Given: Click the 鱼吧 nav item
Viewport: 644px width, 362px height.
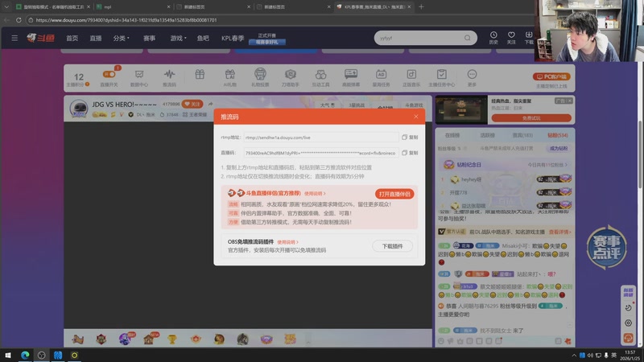Looking at the screenshot, I should [203, 38].
